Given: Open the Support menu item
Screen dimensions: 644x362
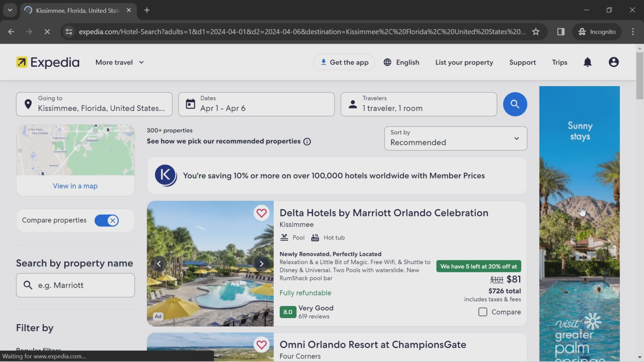Looking at the screenshot, I should tap(523, 62).
